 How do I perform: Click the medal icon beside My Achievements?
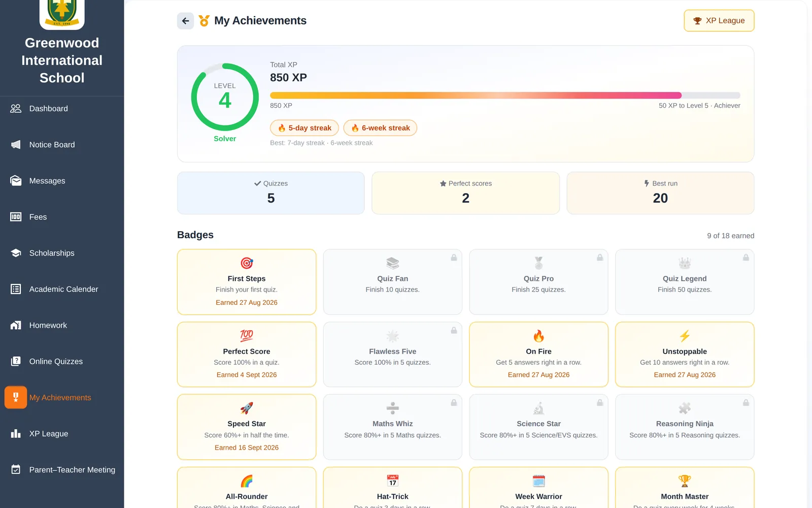[204, 21]
